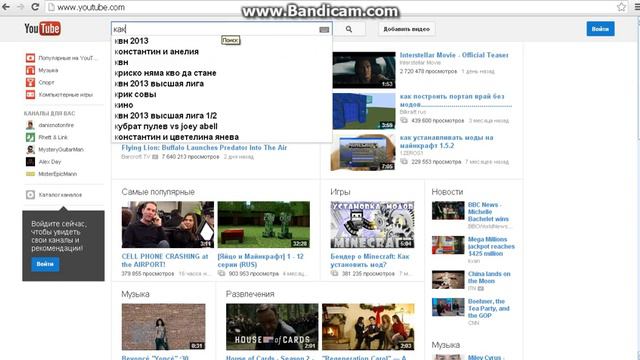The width and height of the screenshot is (640, 360).
Task: Open the Самые популярные section heading
Action: pyautogui.click(x=158, y=192)
